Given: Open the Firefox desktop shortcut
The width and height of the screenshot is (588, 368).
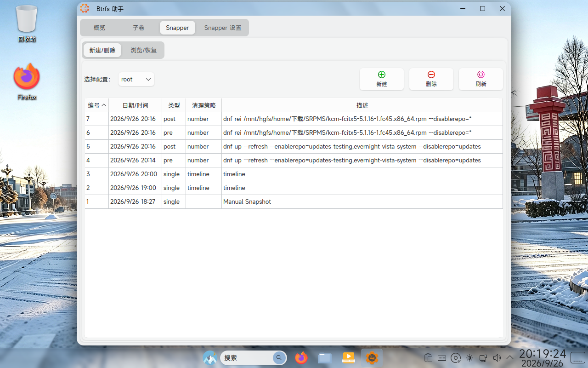Looking at the screenshot, I should 27,82.
